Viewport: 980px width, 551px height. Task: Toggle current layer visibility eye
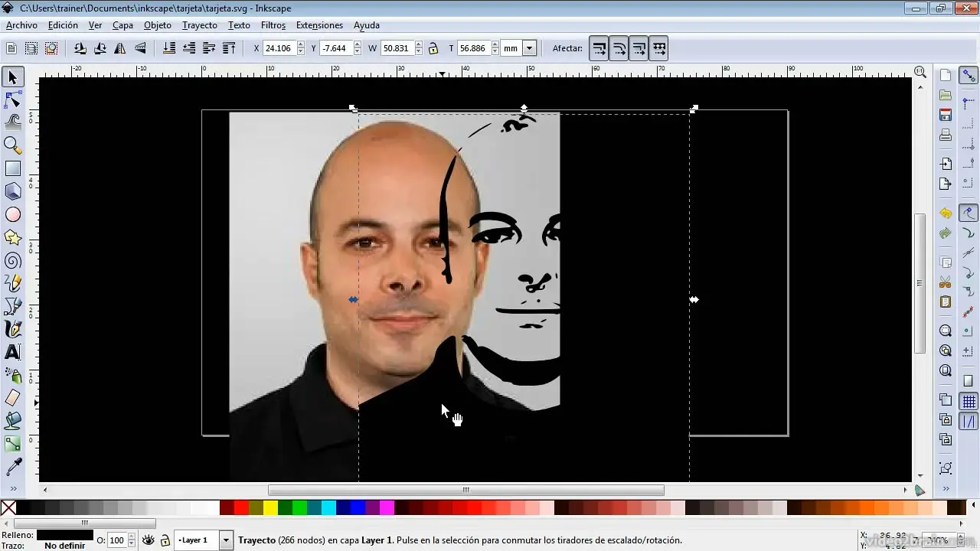coord(149,540)
